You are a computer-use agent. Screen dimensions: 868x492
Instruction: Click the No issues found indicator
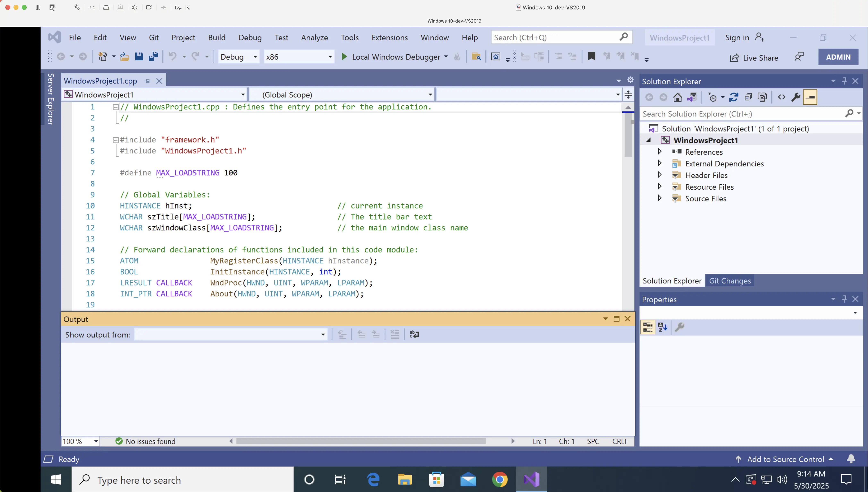point(145,441)
